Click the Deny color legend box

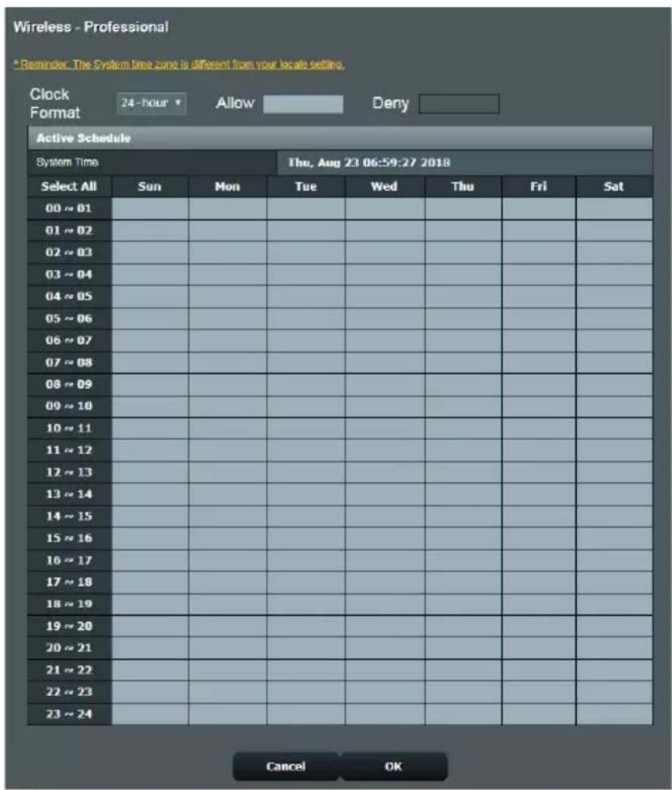pyautogui.click(x=459, y=104)
